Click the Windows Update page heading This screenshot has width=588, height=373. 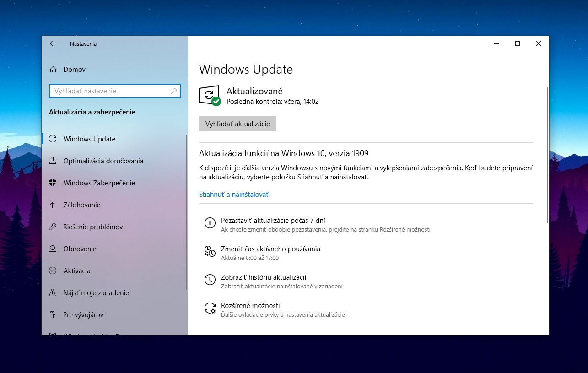click(246, 70)
